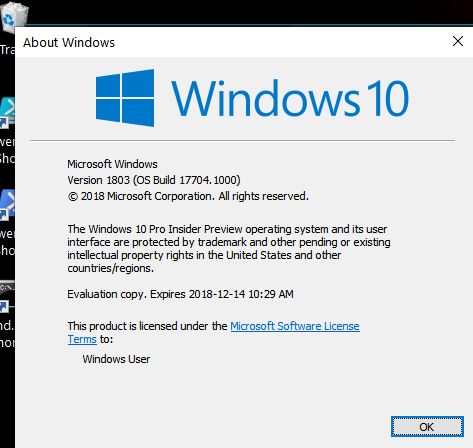Click the "Version 1803 (OS Build 17704.1000)" line
Screen dimensions: 473x448
154,180
